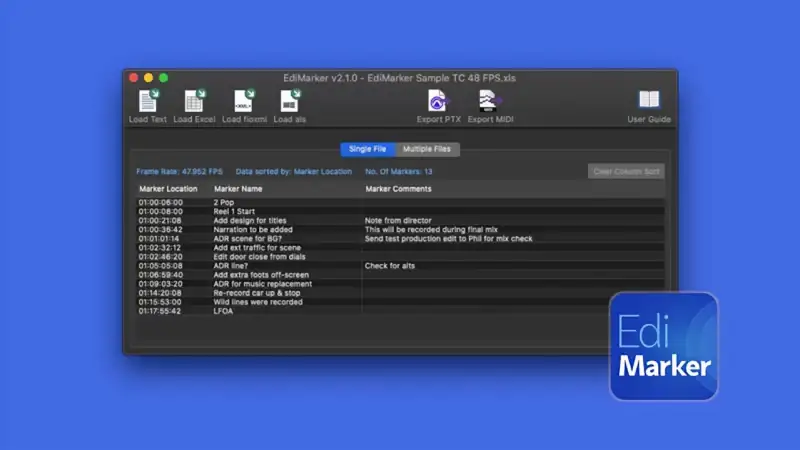The width and height of the screenshot is (800, 450).
Task: Select Add ext traffic for scene marker
Action: [257, 247]
